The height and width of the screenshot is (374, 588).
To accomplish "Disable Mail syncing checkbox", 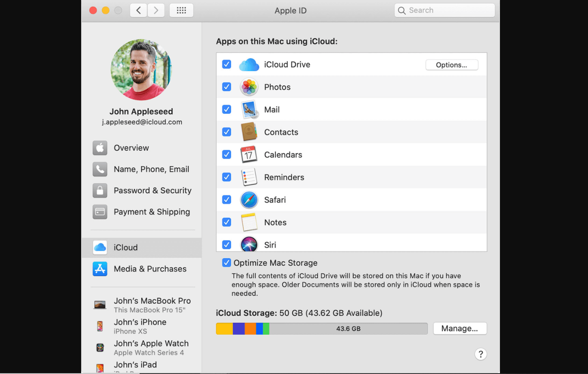I will 227,110.
